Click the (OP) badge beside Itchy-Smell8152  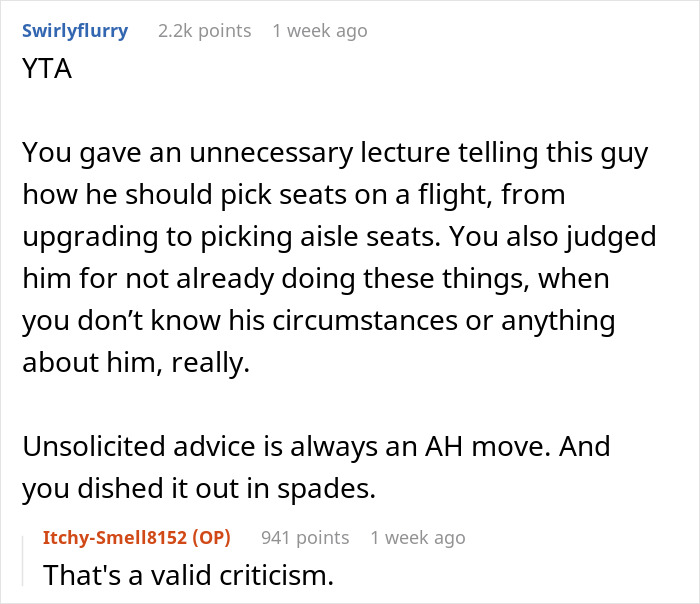(212, 537)
